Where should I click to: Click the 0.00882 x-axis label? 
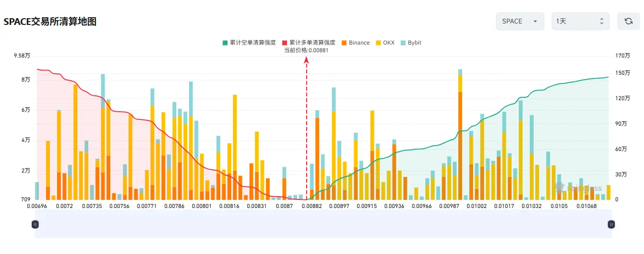(311, 206)
